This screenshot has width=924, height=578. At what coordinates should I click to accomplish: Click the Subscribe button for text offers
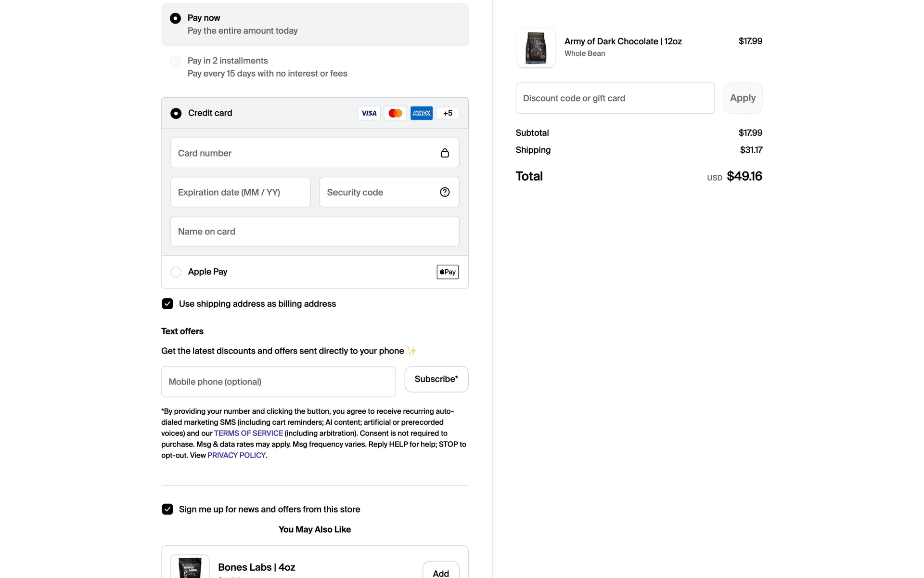coord(436,379)
